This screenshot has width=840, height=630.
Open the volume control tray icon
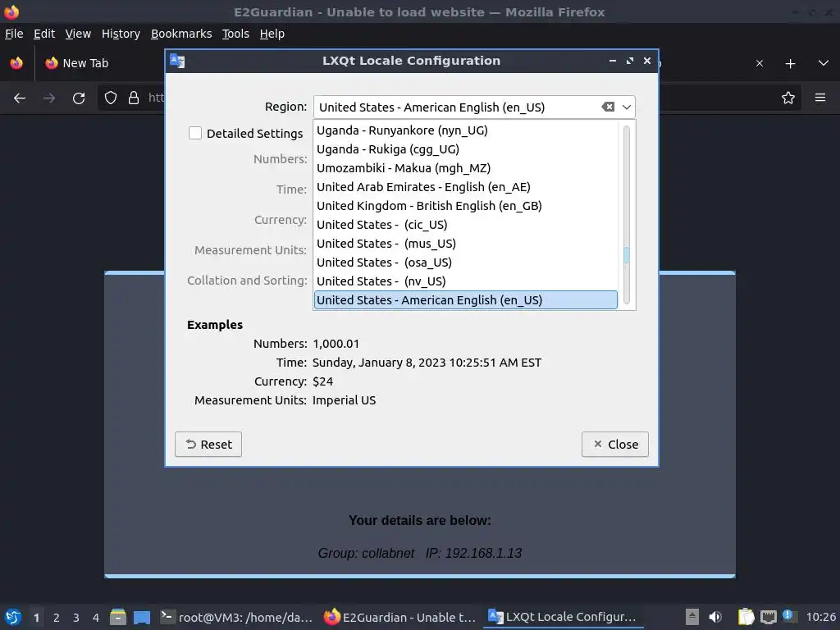tap(715, 617)
